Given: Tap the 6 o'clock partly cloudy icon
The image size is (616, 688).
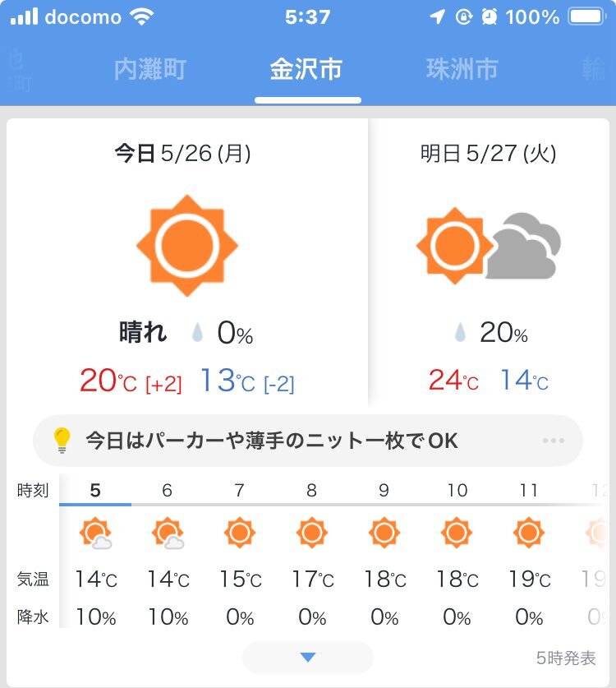Looking at the screenshot, I should pyautogui.click(x=168, y=533).
